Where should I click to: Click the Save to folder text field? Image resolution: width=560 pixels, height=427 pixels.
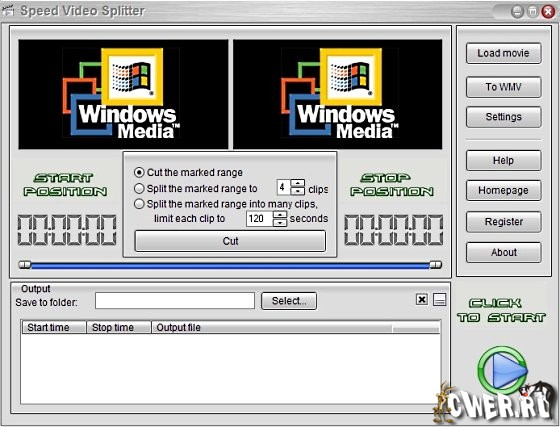tap(175, 301)
